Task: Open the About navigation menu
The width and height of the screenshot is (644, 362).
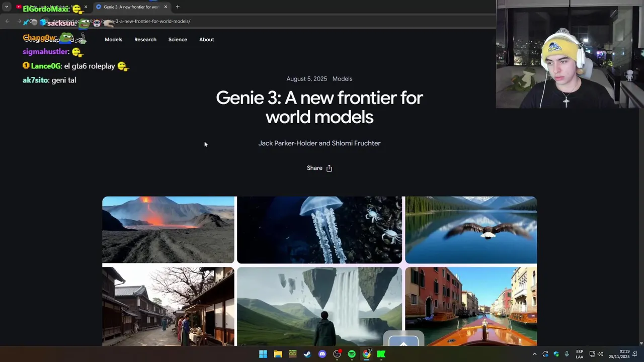Action: [206, 40]
